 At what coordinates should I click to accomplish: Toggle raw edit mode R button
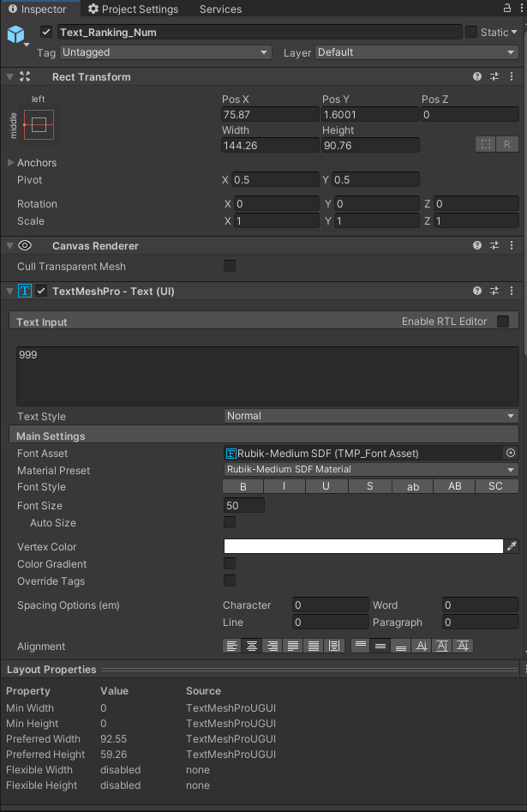coord(506,145)
